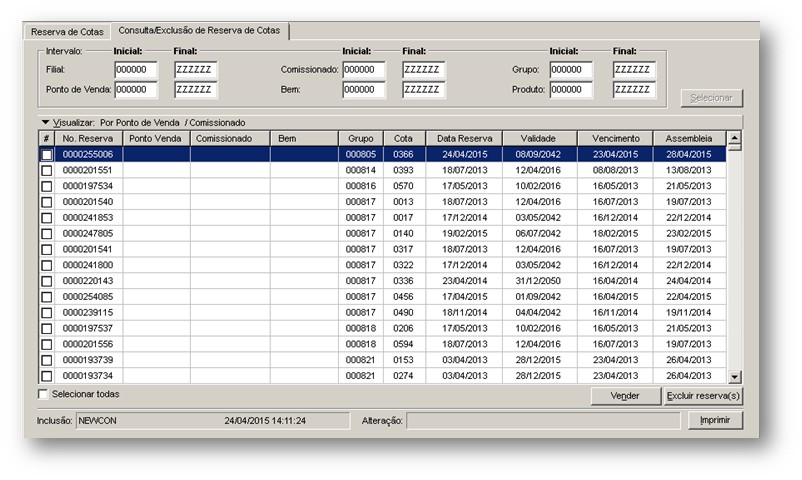The width and height of the screenshot is (802, 480).
Task: Click the empty Alteração field
Action: pyautogui.click(x=543, y=421)
